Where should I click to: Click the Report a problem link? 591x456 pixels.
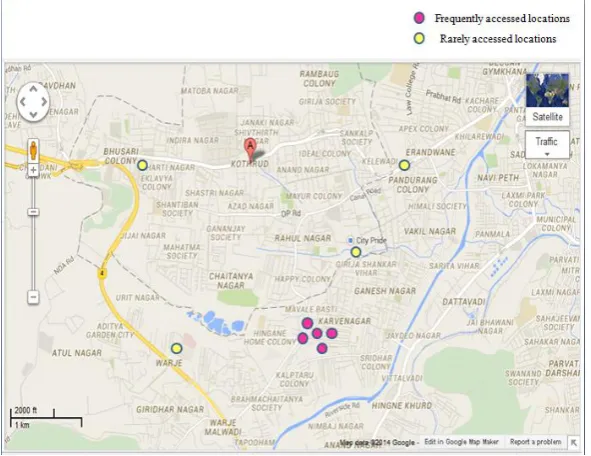535,442
